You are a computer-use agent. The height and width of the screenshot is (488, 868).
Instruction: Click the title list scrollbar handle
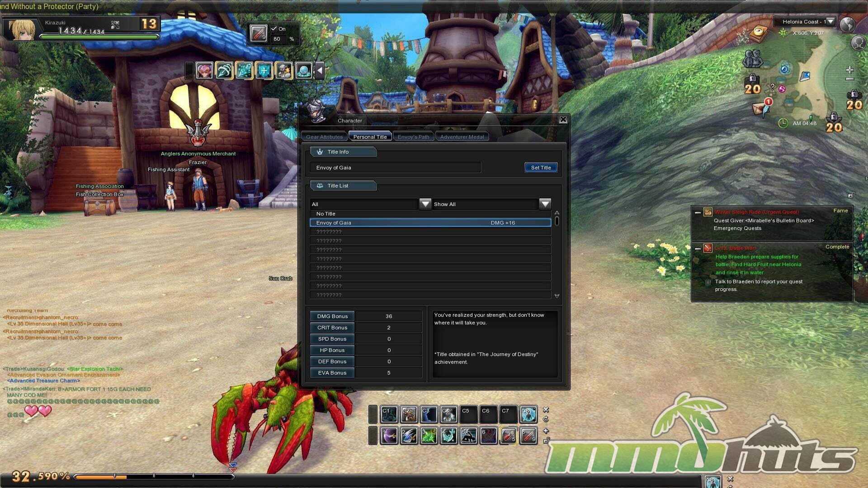coord(557,221)
